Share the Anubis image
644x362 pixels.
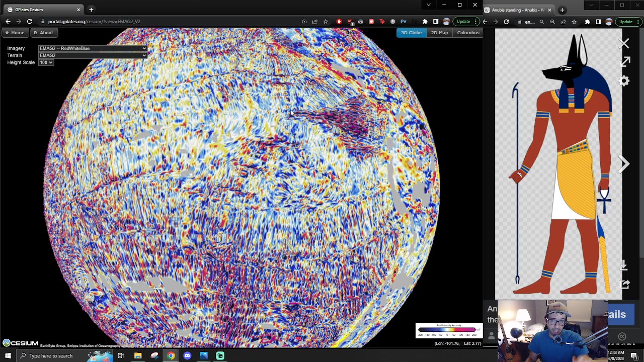pos(624,284)
